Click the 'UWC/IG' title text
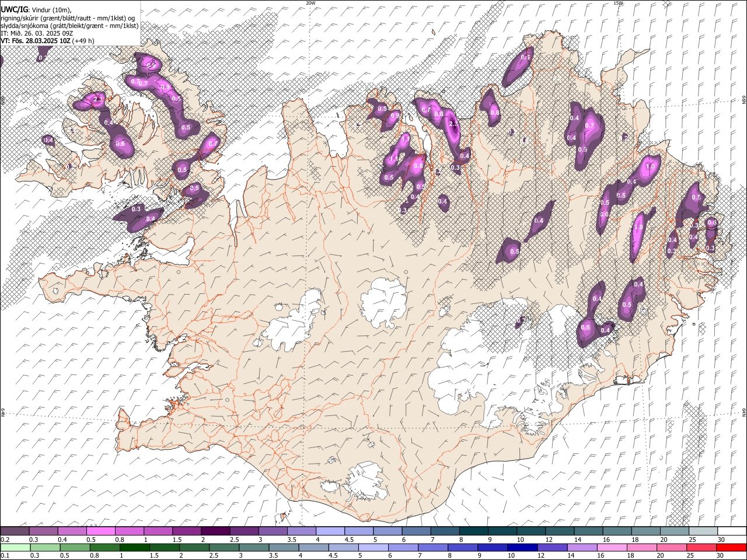 (x=14, y=9)
